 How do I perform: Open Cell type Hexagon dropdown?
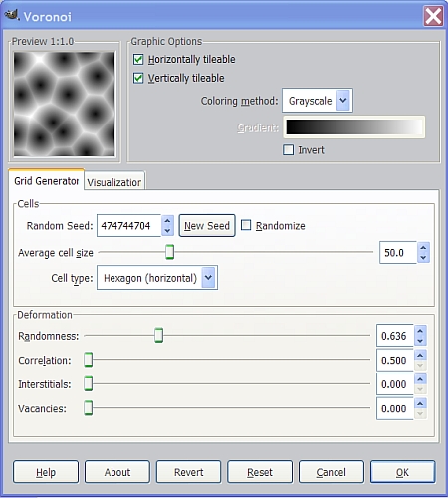coord(157,278)
